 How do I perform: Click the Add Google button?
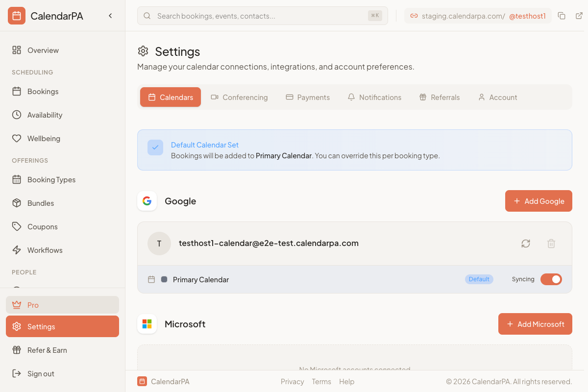pyautogui.click(x=539, y=201)
